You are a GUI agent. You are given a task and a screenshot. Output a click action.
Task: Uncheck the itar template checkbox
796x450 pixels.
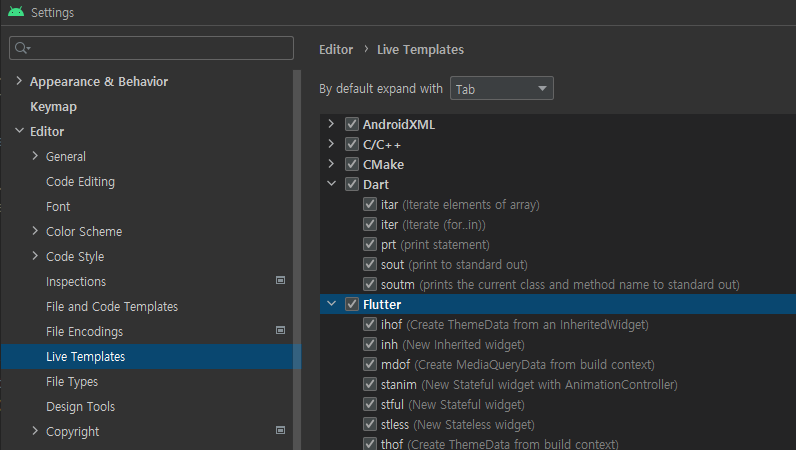click(x=370, y=204)
